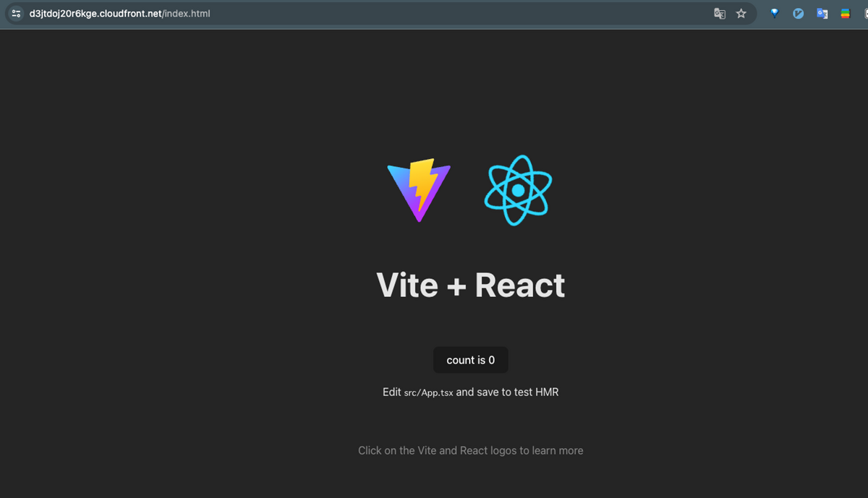Bookmark this page with the star icon

point(741,13)
